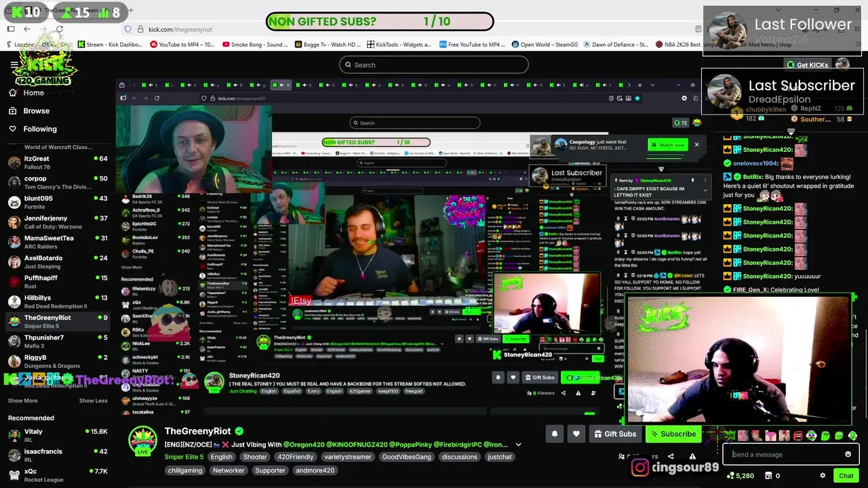Open recommended channel xQc
This screenshot has height=488, width=868.
click(x=57, y=474)
